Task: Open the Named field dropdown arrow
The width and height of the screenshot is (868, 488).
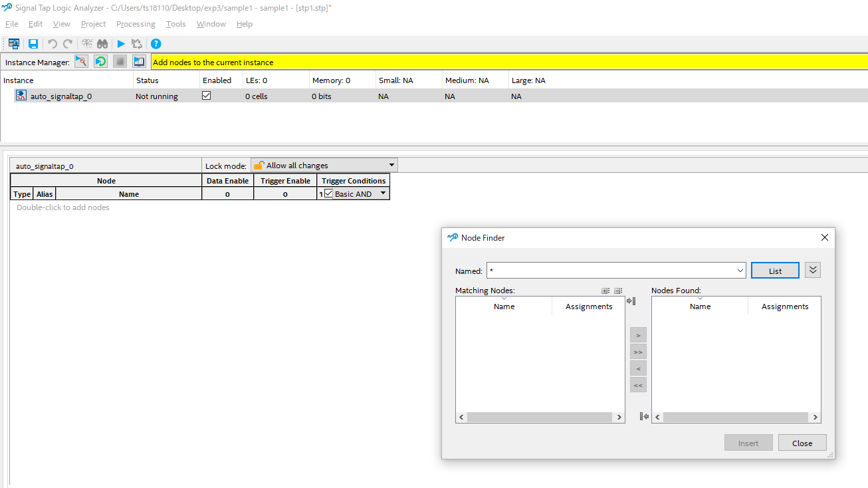Action: tap(740, 271)
